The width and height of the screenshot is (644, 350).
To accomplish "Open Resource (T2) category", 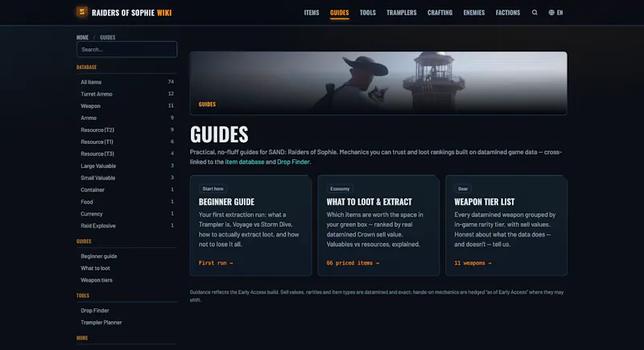I will click(127, 130).
